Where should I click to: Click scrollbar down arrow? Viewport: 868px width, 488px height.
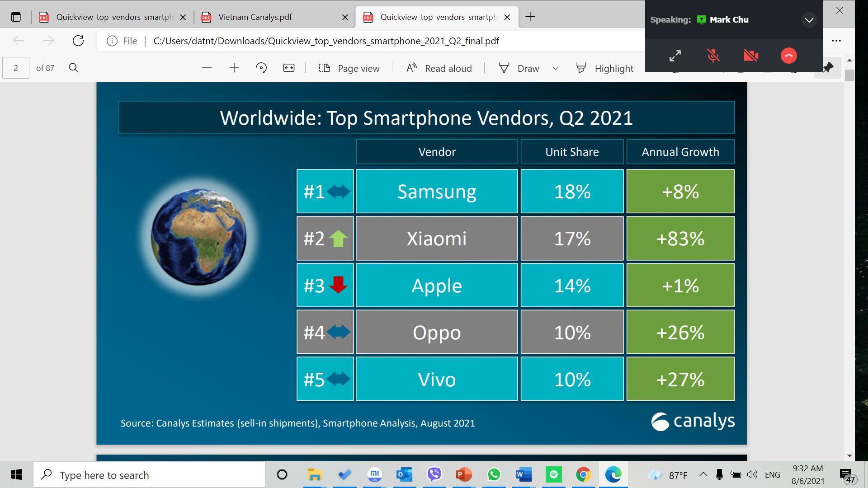[x=849, y=456]
